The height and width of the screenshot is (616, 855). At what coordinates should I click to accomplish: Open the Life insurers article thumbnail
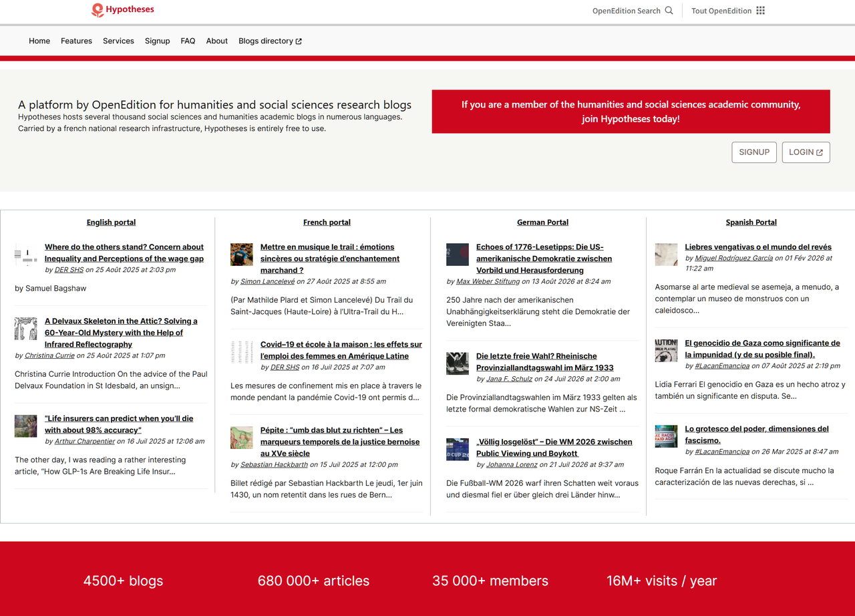26,426
